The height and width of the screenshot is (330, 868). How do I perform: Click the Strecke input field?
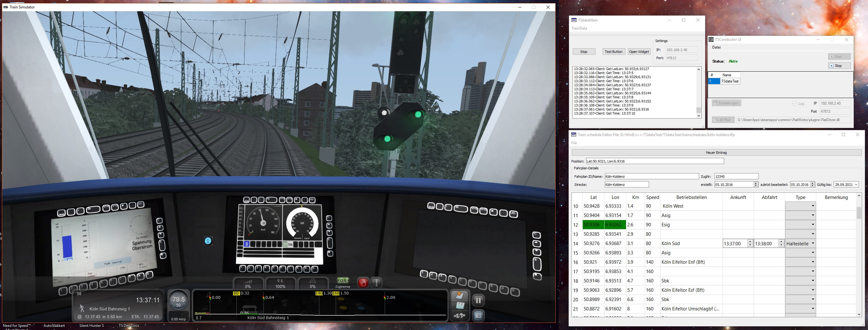pyautogui.click(x=627, y=185)
